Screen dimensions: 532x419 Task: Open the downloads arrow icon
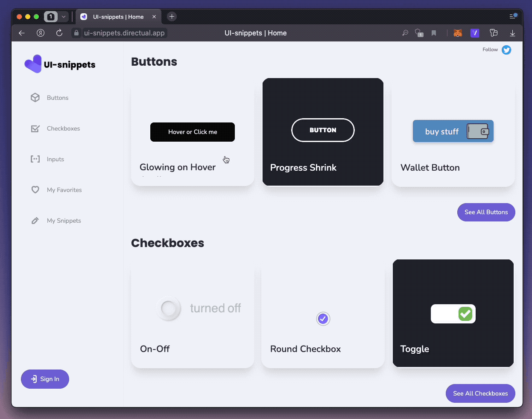click(x=512, y=33)
